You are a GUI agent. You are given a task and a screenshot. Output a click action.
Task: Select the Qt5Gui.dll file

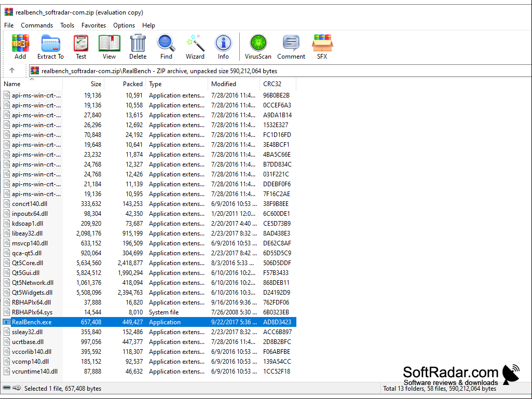tap(26, 273)
